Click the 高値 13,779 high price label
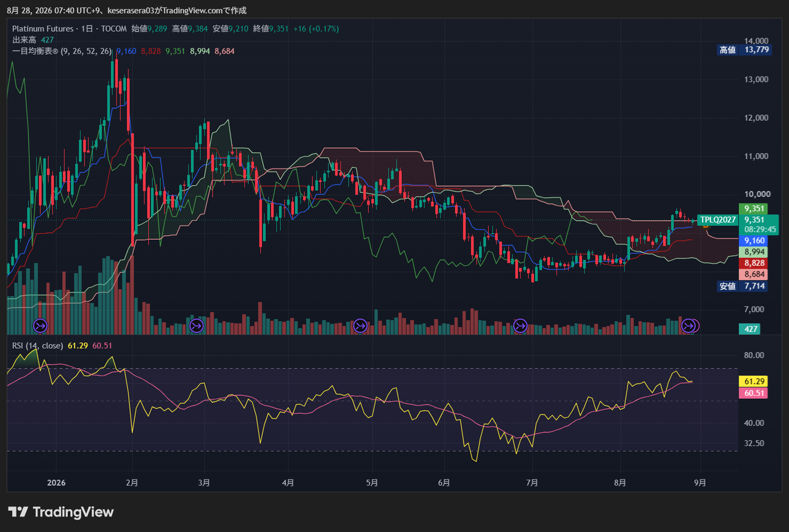The width and height of the screenshot is (789, 532). 745,50
